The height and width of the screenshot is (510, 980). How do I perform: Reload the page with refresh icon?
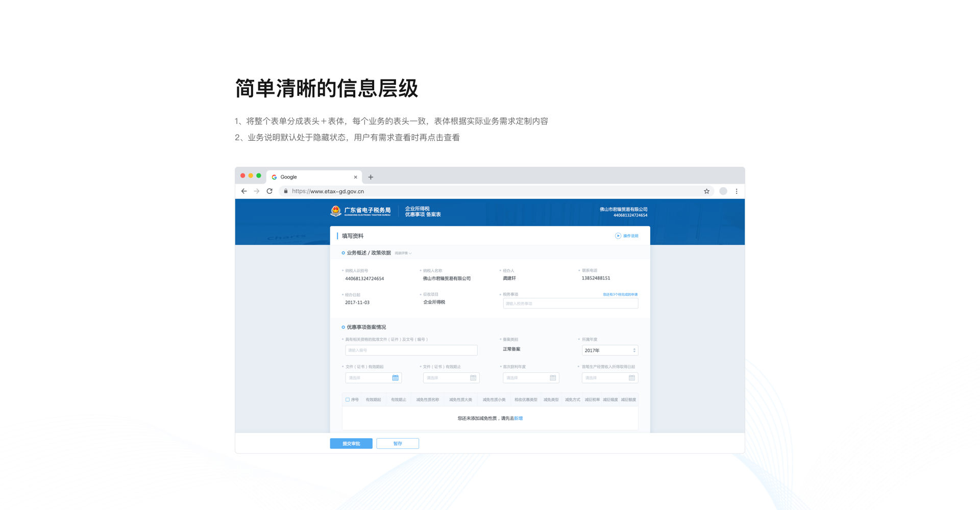(269, 191)
